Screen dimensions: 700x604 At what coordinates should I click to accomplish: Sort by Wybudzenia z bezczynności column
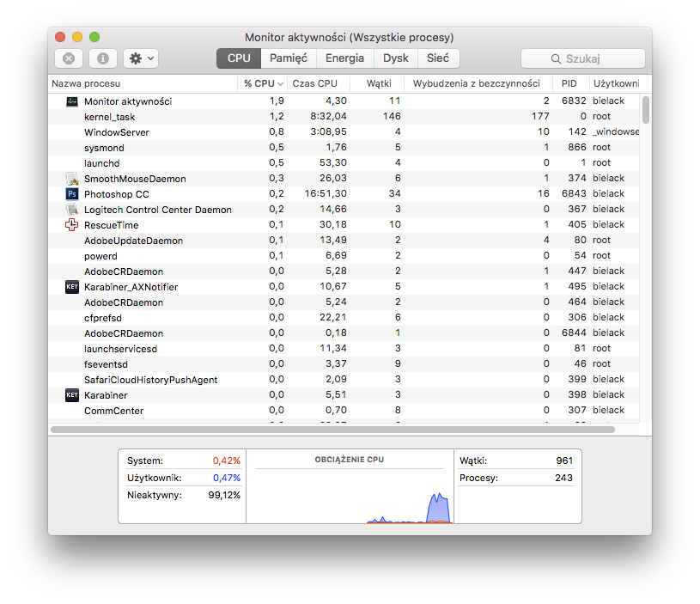coord(477,83)
